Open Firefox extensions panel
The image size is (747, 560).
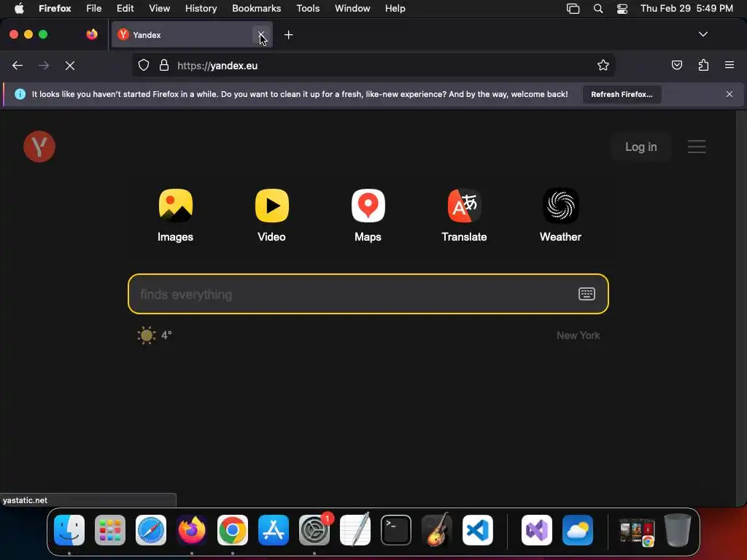point(703,65)
